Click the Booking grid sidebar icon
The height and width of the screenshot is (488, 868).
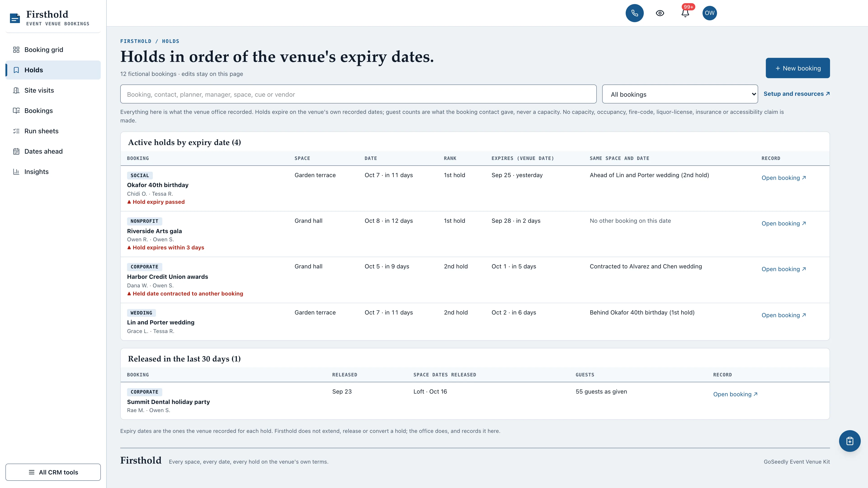pos(16,50)
